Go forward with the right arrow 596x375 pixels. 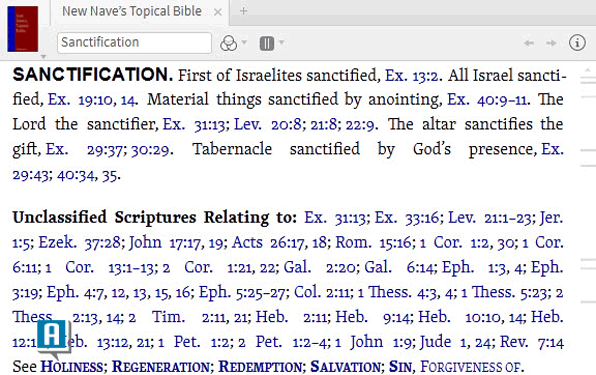pyautogui.click(x=551, y=43)
